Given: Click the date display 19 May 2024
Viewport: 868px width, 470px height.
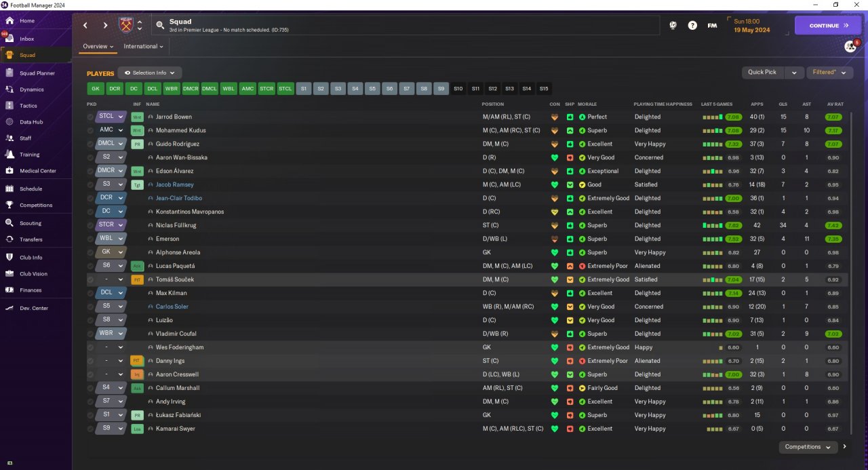Looking at the screenshot, I should 752,30.
